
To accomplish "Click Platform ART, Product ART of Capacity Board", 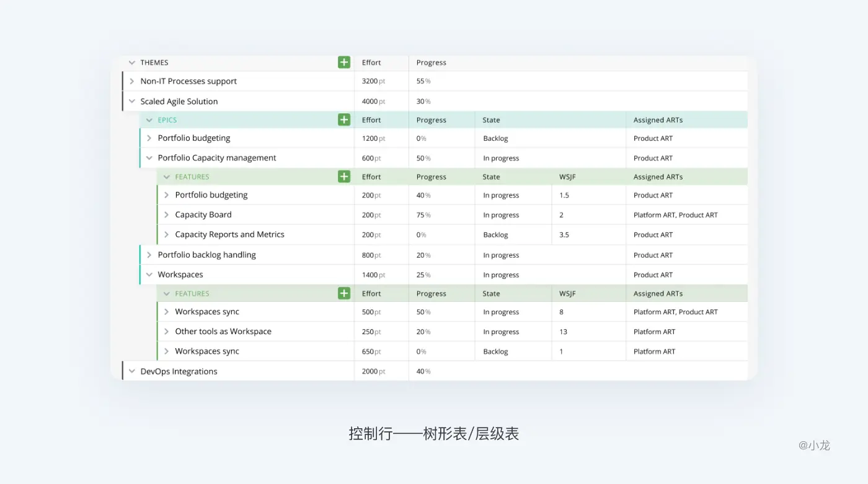I will (675, 215).
